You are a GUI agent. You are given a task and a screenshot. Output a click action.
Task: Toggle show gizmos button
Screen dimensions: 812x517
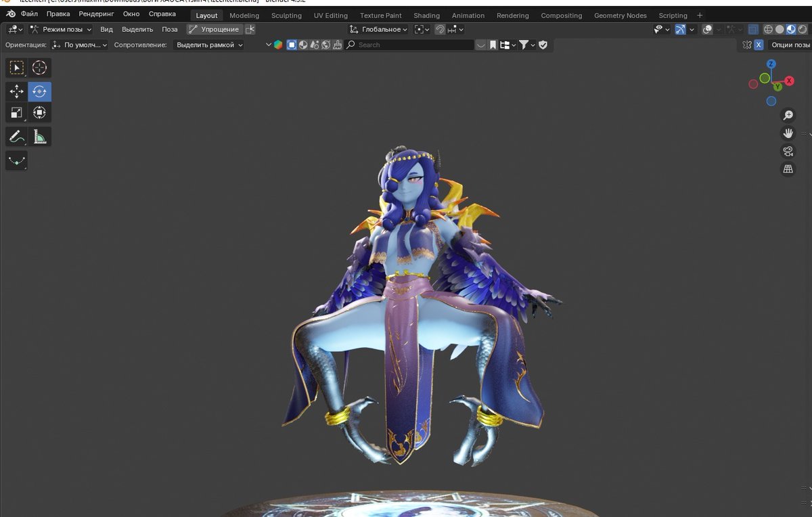coord(680,29)
